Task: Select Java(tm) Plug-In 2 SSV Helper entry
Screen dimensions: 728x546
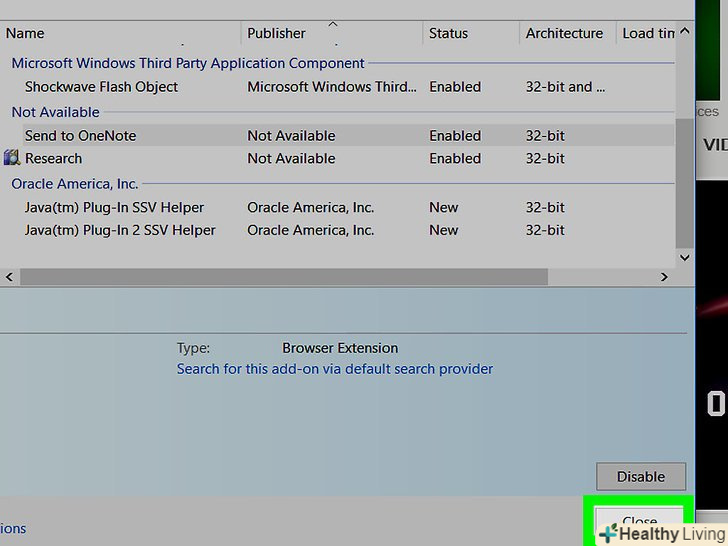Action: pyautogui.click(x=120, y=230)
